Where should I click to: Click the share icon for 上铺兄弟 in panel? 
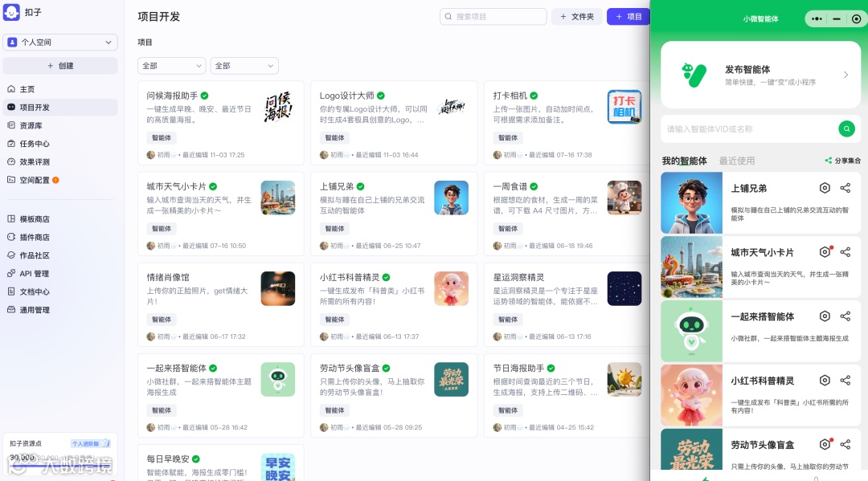click(845, 188)
